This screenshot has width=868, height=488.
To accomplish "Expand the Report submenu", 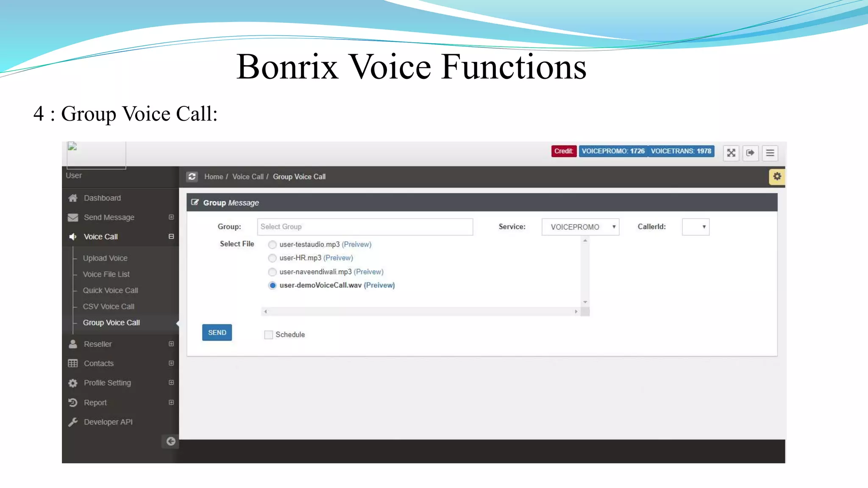I will pos(171,402).
